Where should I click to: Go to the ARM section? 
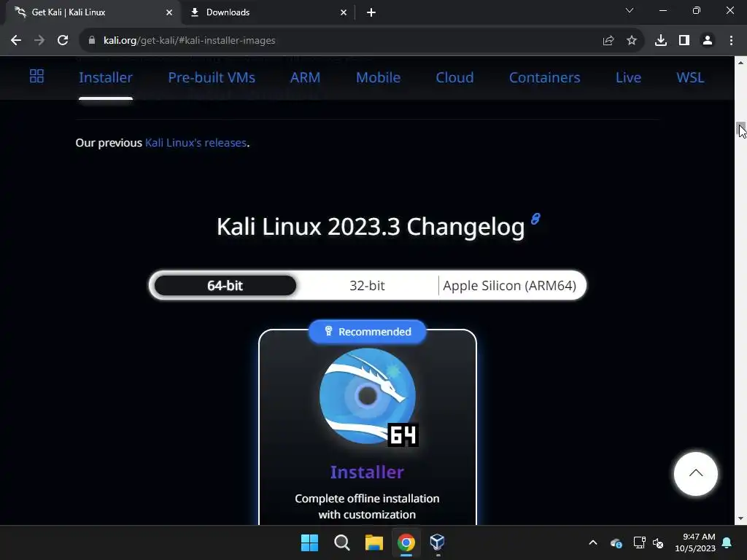click(x=306, y=77)
